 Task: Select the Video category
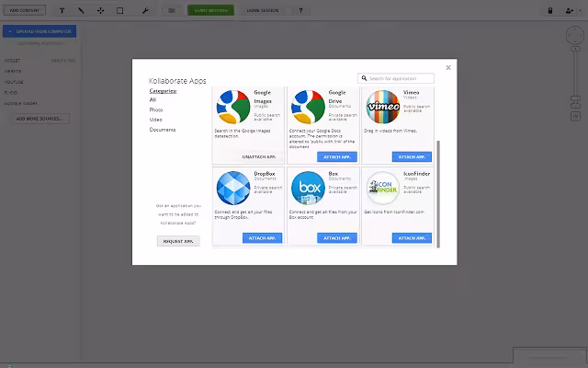click(155, 120)
